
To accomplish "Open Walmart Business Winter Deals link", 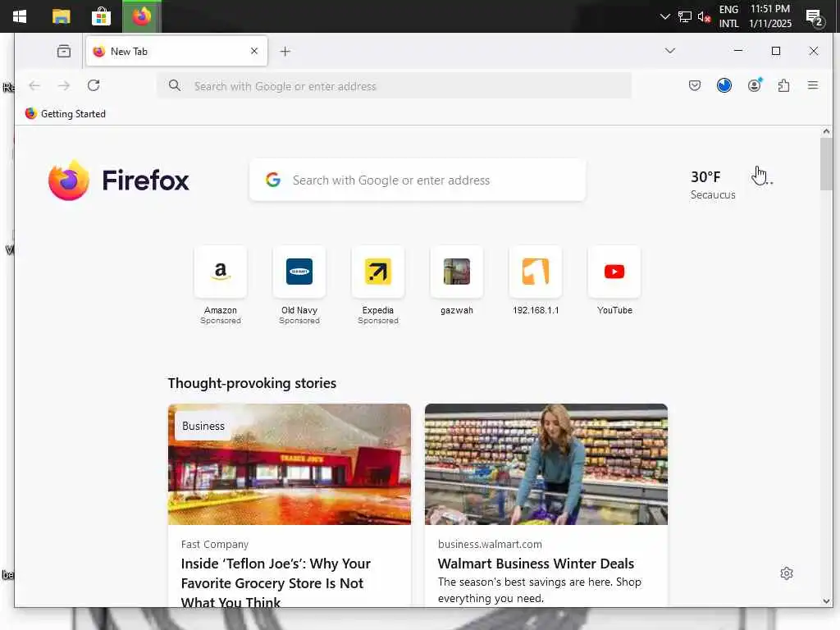I will pos(536,564).
